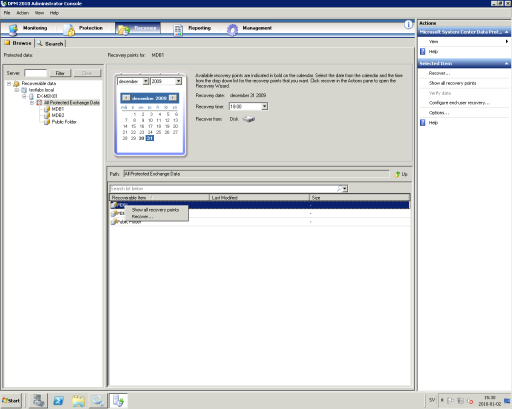Click the MDB2 database icon in tree
The width and height of the screenshot is (512, 409).
47,115
